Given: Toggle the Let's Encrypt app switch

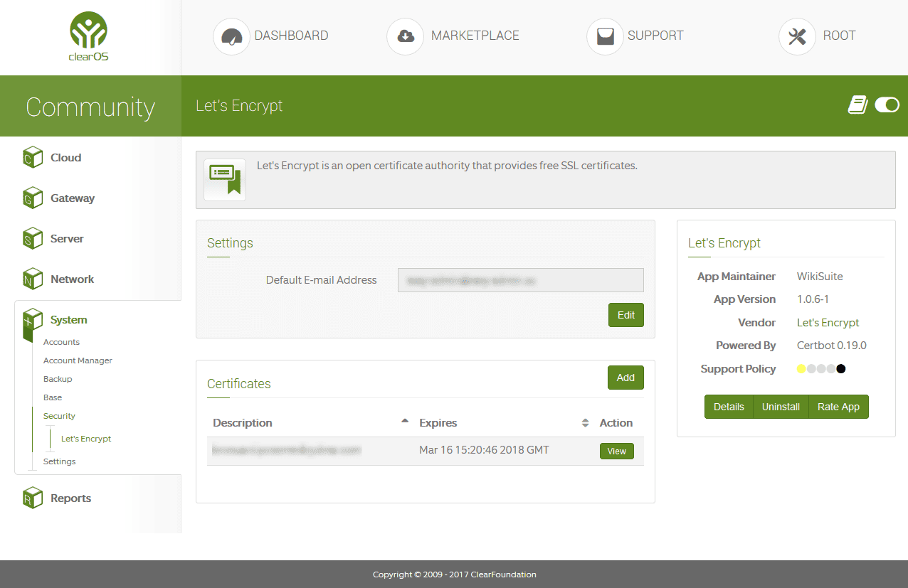Looking at the screenshot, I should coord(887,105).
